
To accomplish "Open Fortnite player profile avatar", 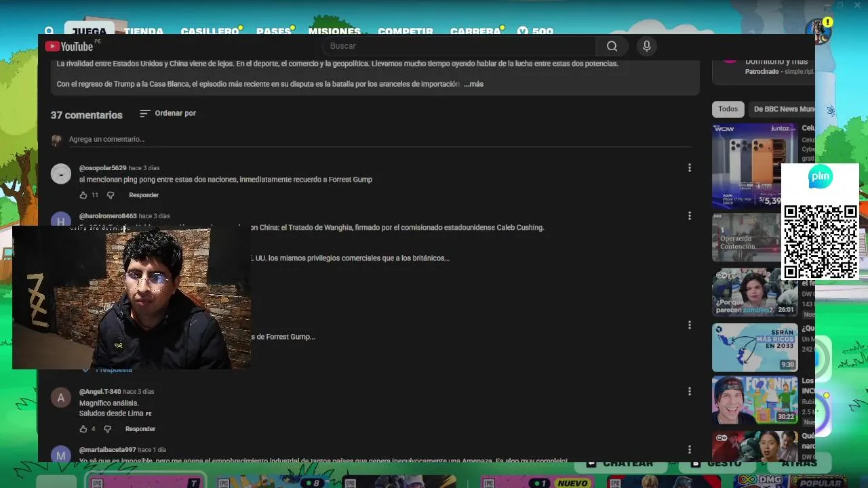I will 818,30.
